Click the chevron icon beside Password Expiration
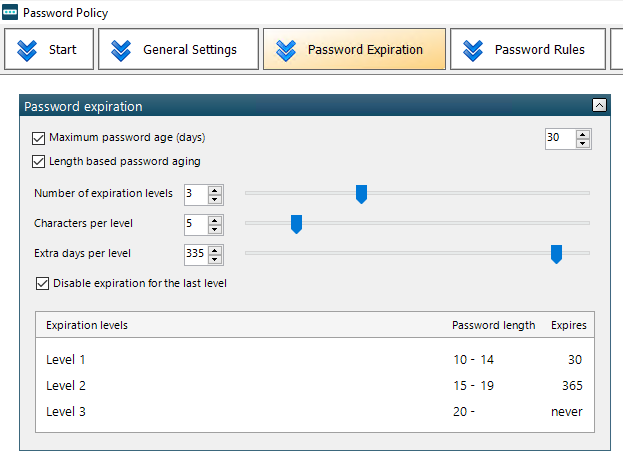623x459 pixels. click(x=286, y=51)
